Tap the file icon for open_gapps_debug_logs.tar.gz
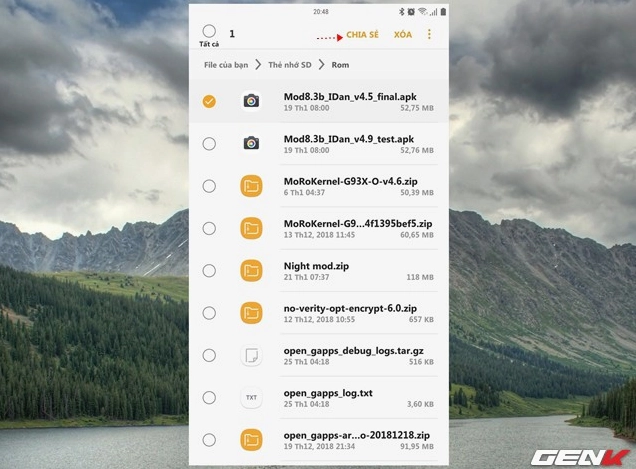 click(x=251, y=355)
